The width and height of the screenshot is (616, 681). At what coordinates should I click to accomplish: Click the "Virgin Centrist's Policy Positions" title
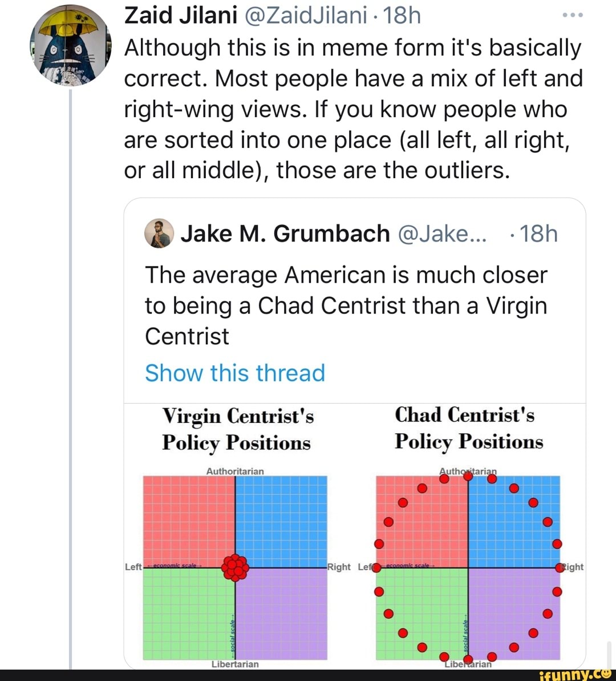pyautogui.click(x=237, y=428)
